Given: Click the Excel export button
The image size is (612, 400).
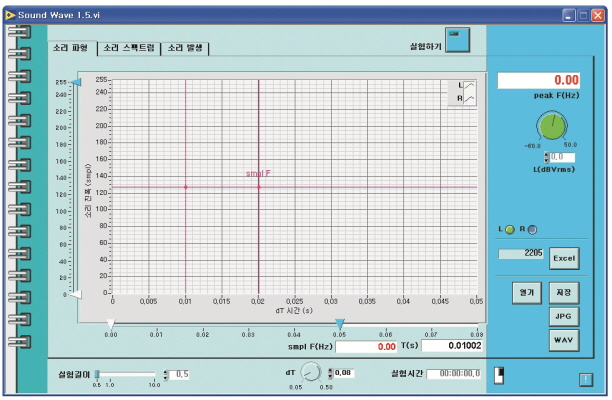Looking at the screenshot, I should 564,257.
